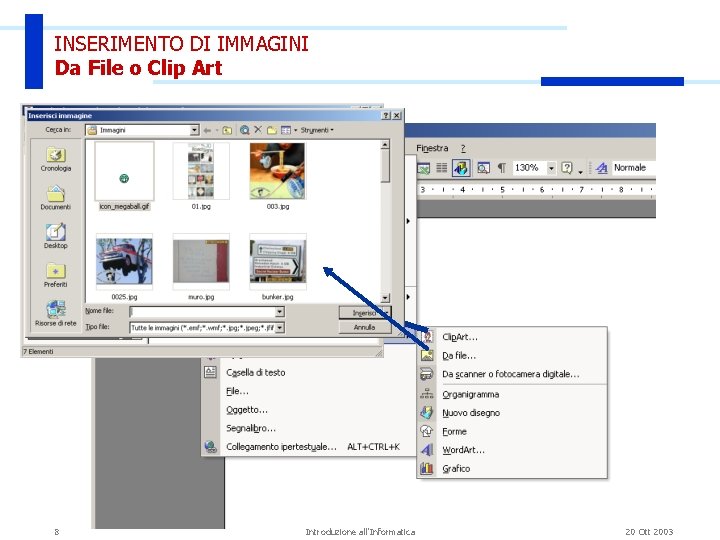The width and height of the screenshot is (720, 540).
Task: Click the back arrow in Inserisci immagine
Action: [x=207, y=130]
